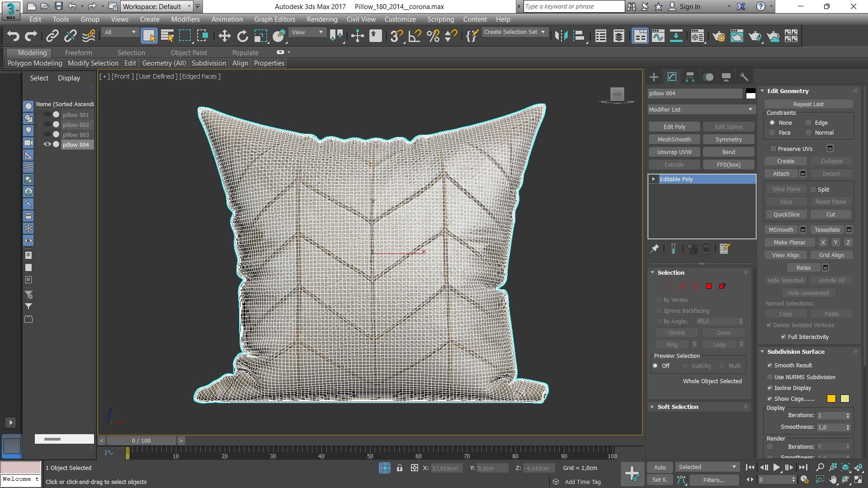Viewport: 868px width, 488px height.
Task: Choose the Select and Scale tool
Action: coord(261,36)
